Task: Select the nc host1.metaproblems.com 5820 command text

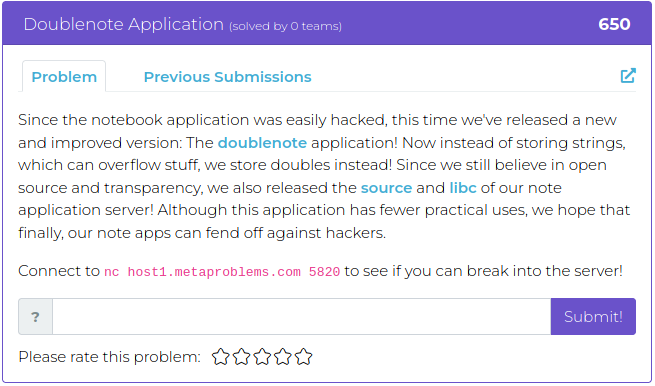Action: click(x=222, y=272)
